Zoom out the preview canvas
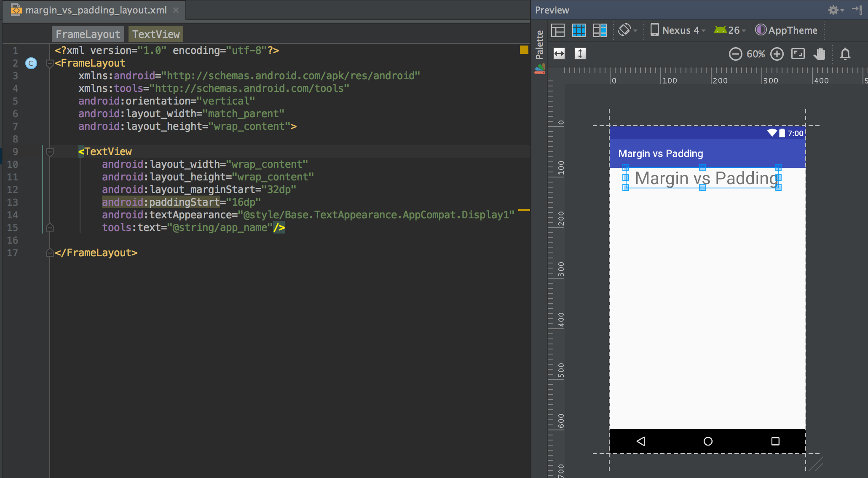The height and width of the screenshot is (478, 868). click(735, 54)
